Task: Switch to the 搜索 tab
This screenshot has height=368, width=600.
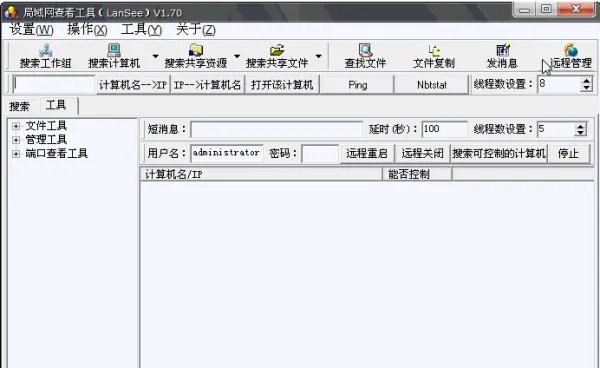Action: [x=20, y=106]
